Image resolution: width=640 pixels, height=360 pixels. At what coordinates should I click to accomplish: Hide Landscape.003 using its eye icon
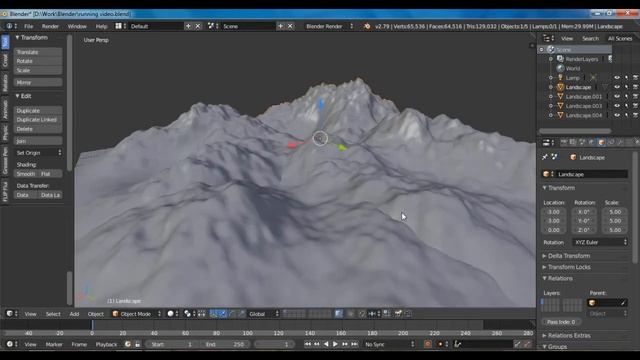coord(617,106)
